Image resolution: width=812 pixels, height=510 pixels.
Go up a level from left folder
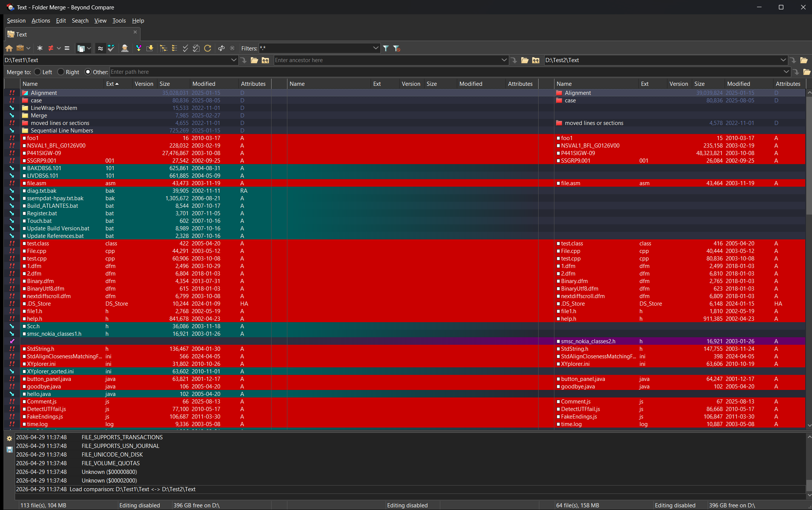click(266, 60)
